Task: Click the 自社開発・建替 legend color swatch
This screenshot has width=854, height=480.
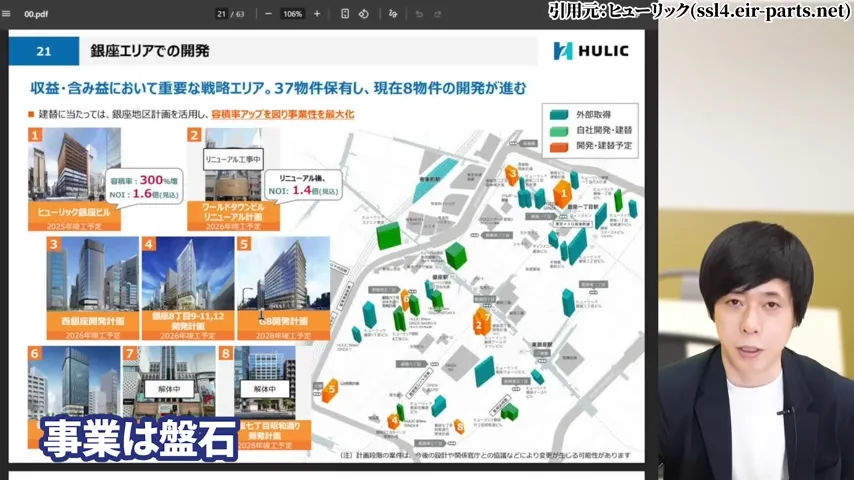Action: pyautogui.click(x=559, y=131)
